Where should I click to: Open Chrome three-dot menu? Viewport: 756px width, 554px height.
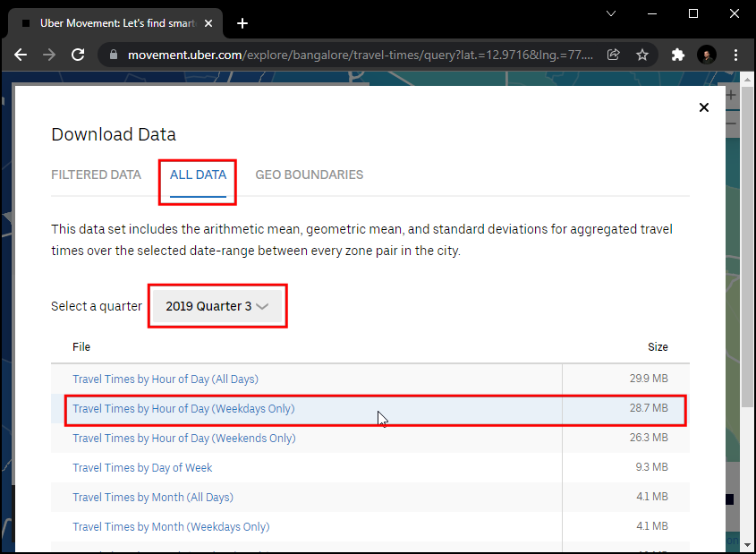[735, 55]
